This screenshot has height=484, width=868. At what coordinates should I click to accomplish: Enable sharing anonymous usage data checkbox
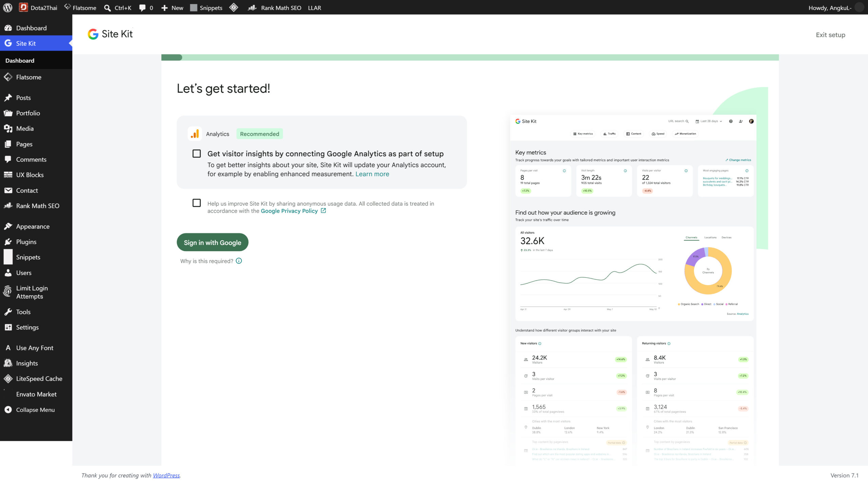pyautogui.click(x=197, y=203)
